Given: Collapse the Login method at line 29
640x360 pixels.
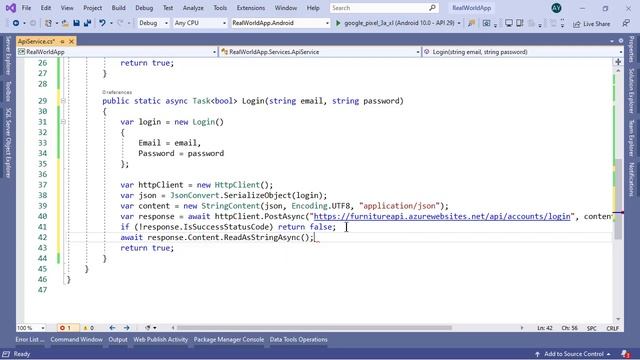Looking at the screenshot, I should tap(63, 100).
